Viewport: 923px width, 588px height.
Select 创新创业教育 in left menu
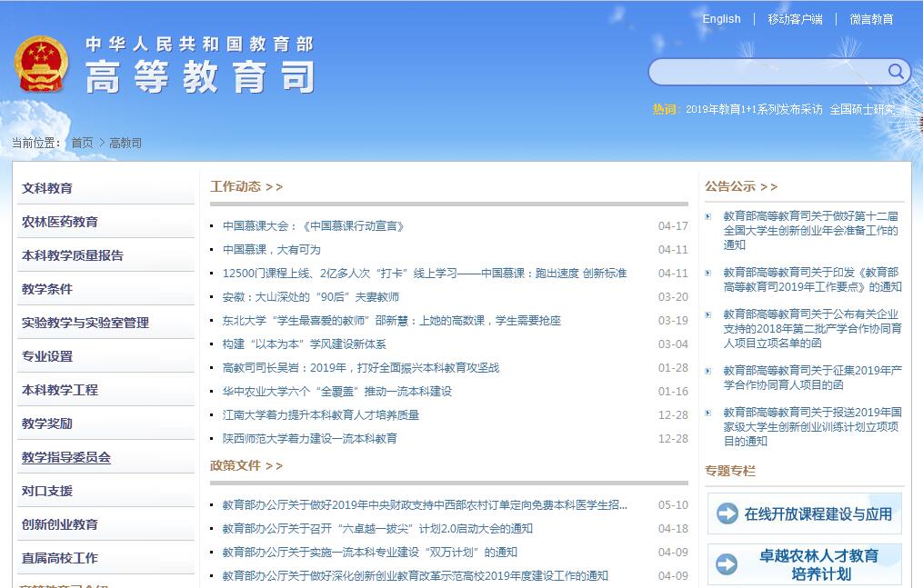[60, 525]
